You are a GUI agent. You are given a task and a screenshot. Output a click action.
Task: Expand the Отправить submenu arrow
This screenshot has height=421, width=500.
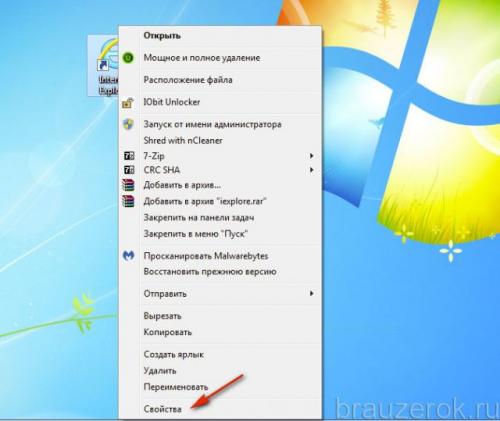point(311,293)
